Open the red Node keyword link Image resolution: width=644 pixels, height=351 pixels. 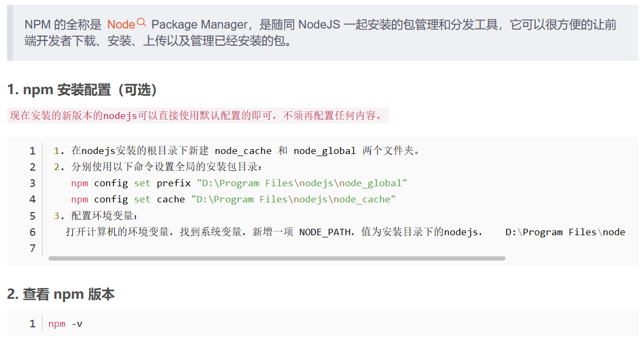[x=121, y=25]
